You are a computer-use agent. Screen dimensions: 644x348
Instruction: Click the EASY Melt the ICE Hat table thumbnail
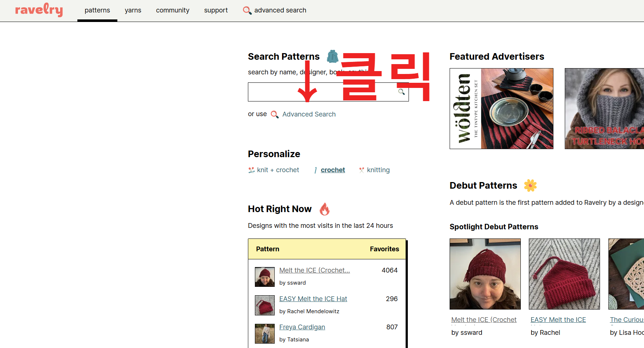265,305
